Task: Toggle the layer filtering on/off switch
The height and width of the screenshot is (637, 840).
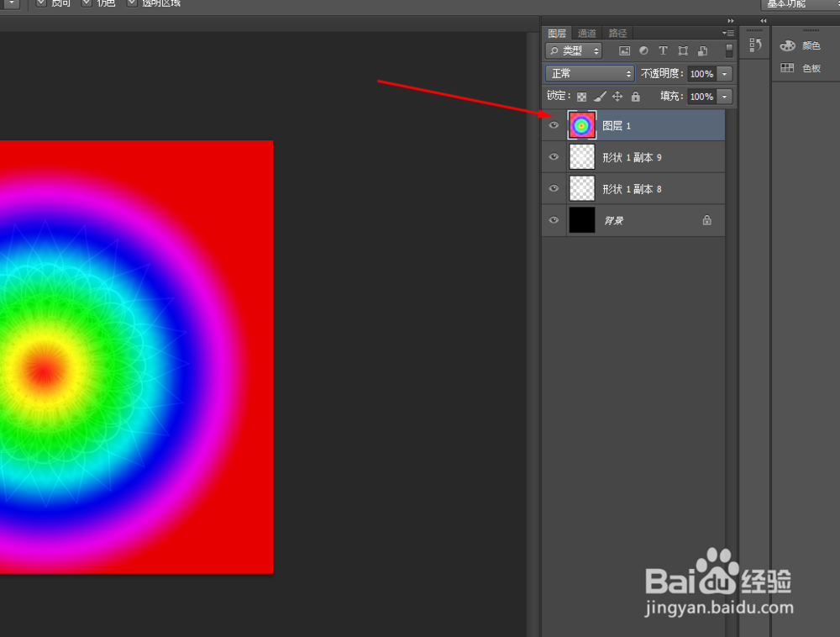Action: 728,50
